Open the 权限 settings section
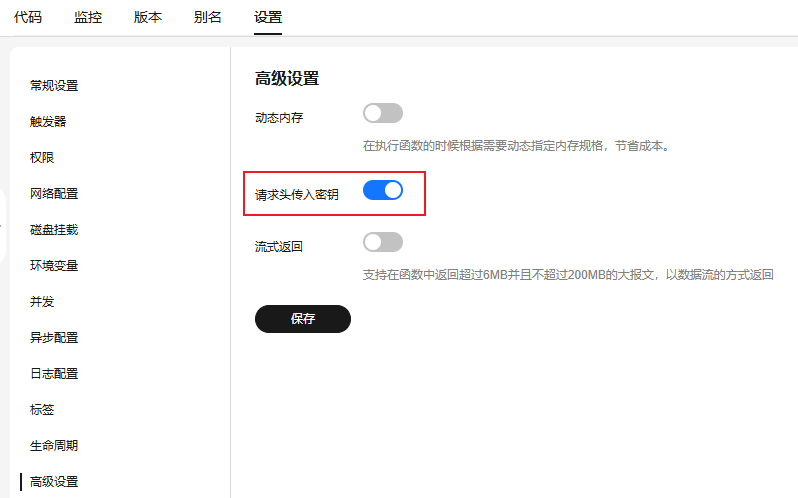This screenshot has height=498, width=798. point(42,158)
